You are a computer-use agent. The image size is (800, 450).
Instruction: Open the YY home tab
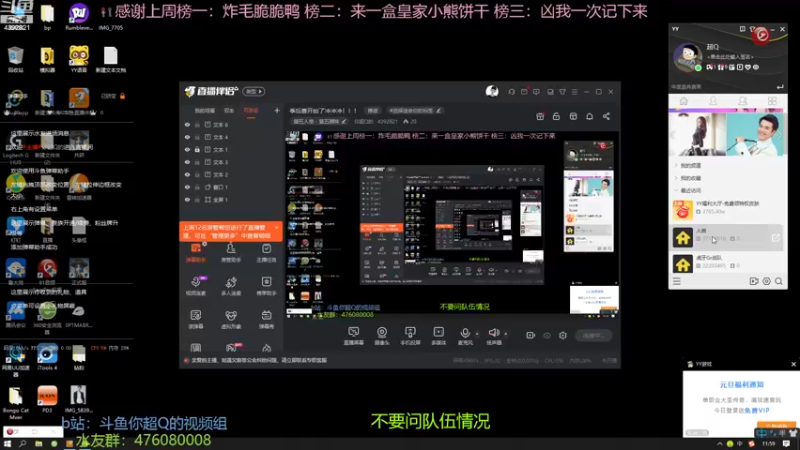coord(684,101)
